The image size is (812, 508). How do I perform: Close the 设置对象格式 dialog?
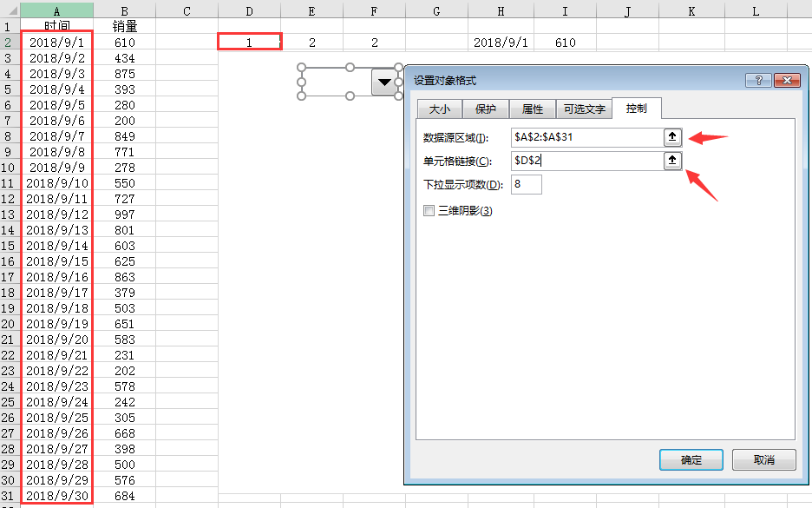787,80
